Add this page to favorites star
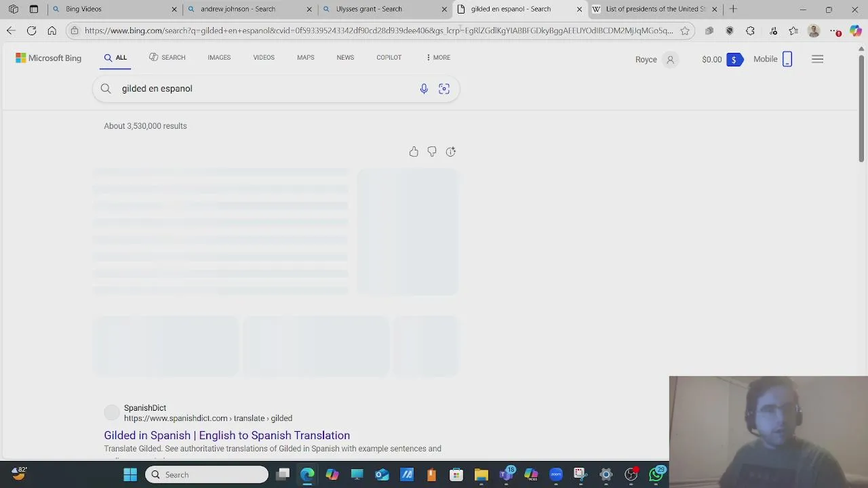This screenshot has width=868, height=488. 685,30
